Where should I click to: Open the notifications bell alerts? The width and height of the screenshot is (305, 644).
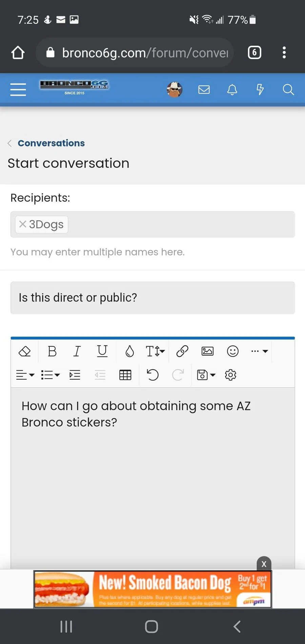[232, 89]
